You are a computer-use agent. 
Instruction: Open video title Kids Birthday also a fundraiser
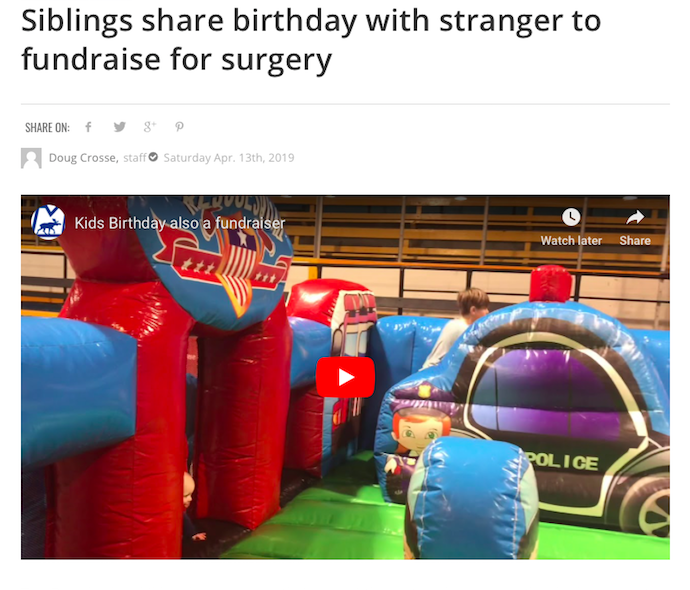click(x=180, y=223)
